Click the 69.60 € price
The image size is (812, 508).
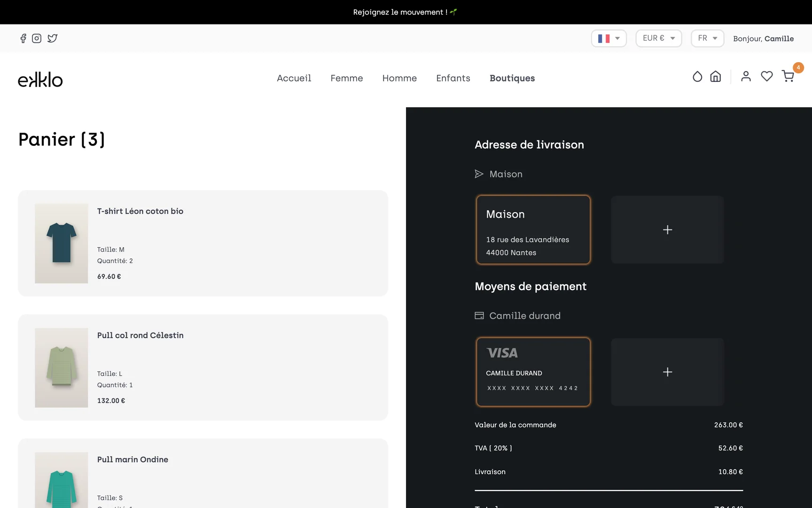(109, 277)
